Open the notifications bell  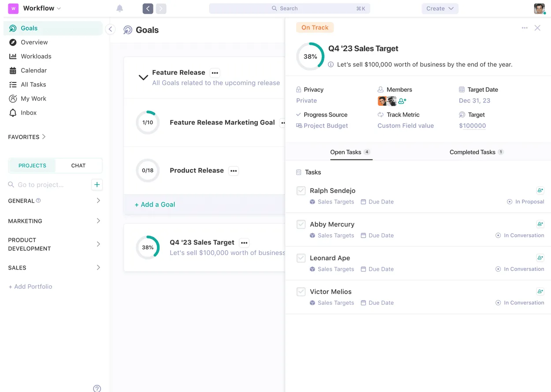119,7
